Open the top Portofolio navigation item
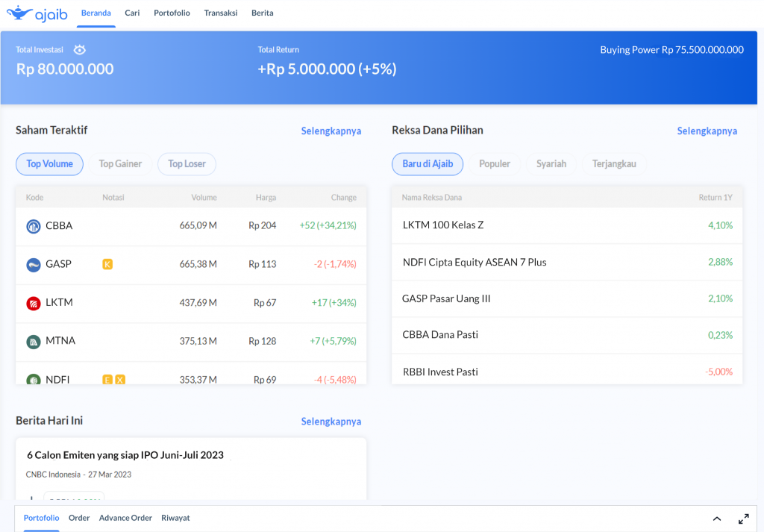764x532 pixels. point(172,13)
